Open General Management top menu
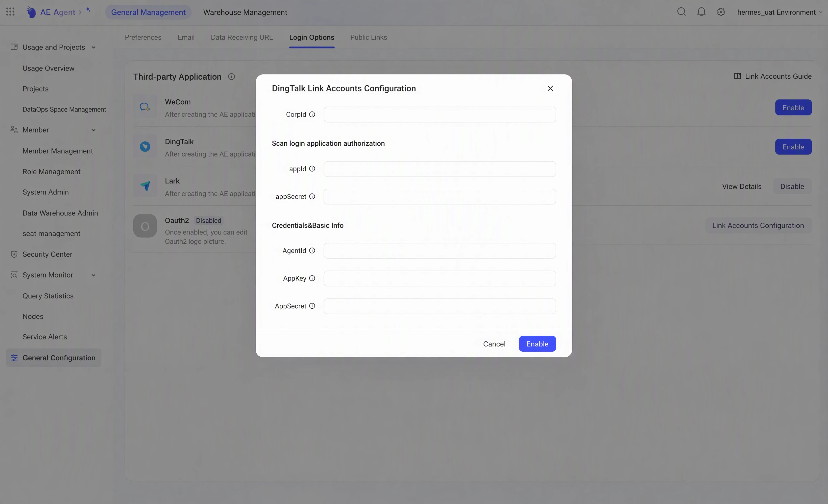The height and width of the screenshot is (504, 828). tap(148, 12)
